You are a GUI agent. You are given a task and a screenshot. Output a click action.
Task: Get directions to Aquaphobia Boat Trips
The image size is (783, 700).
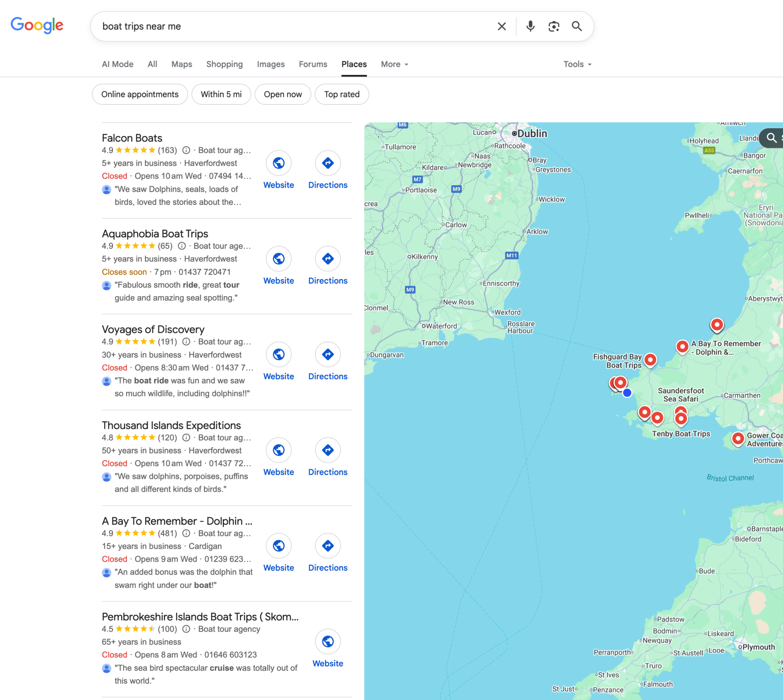[327, 259]
